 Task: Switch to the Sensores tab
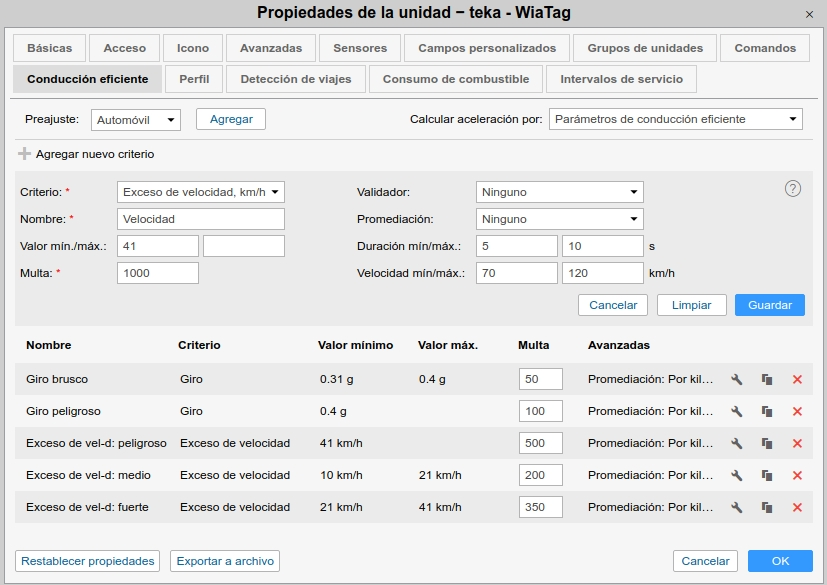pyautogui.click(x=360, y=48)
